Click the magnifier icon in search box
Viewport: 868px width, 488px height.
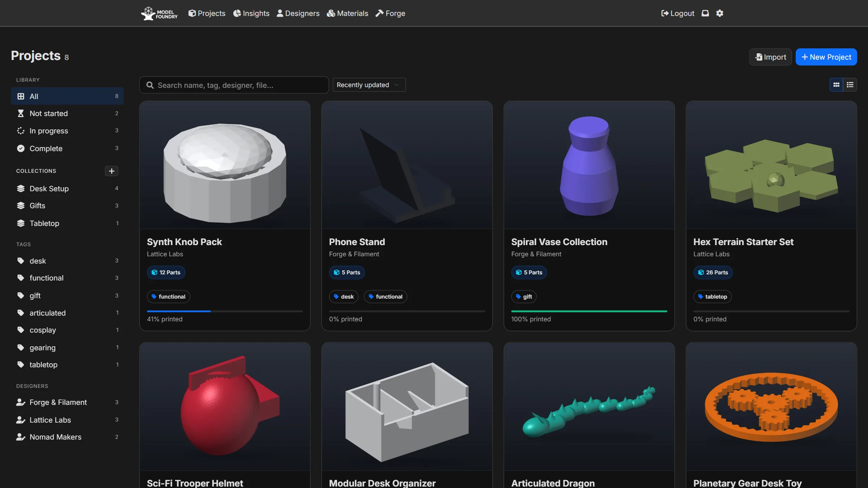[150, 85]
